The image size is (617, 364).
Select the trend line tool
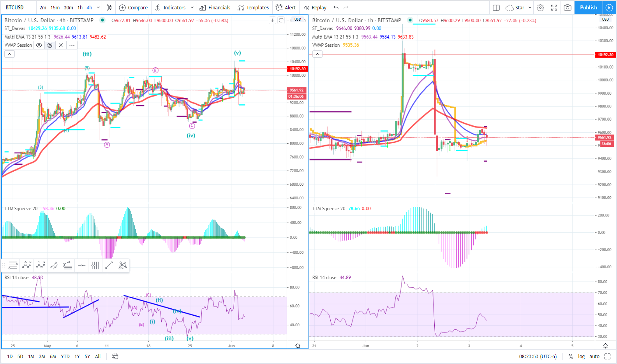(109, 266)
